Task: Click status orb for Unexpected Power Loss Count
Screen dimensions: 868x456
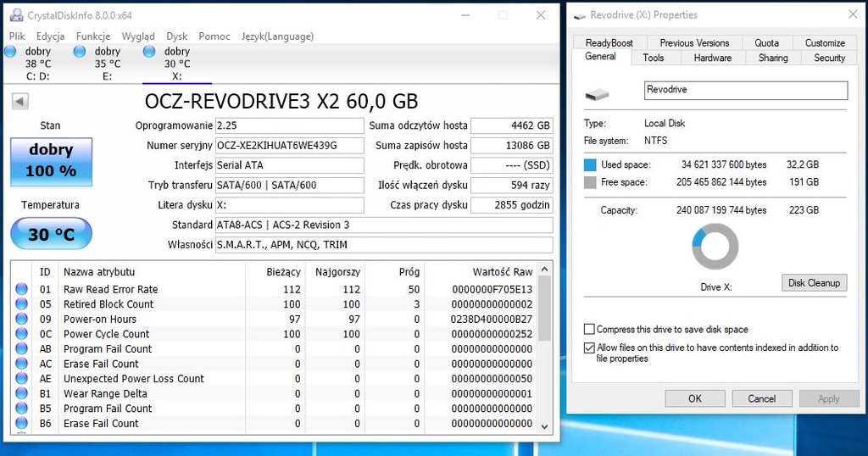Action: pyautogui.click(x=21, y=379)
